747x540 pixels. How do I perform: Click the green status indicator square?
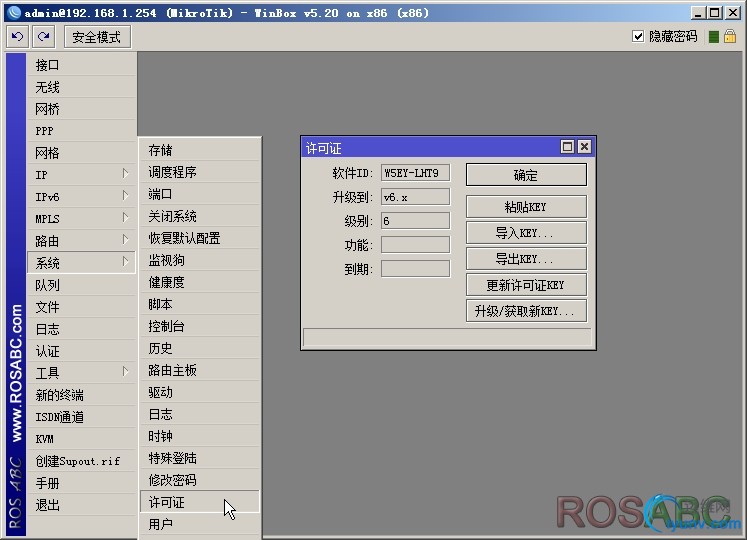(x=713, y=37)
